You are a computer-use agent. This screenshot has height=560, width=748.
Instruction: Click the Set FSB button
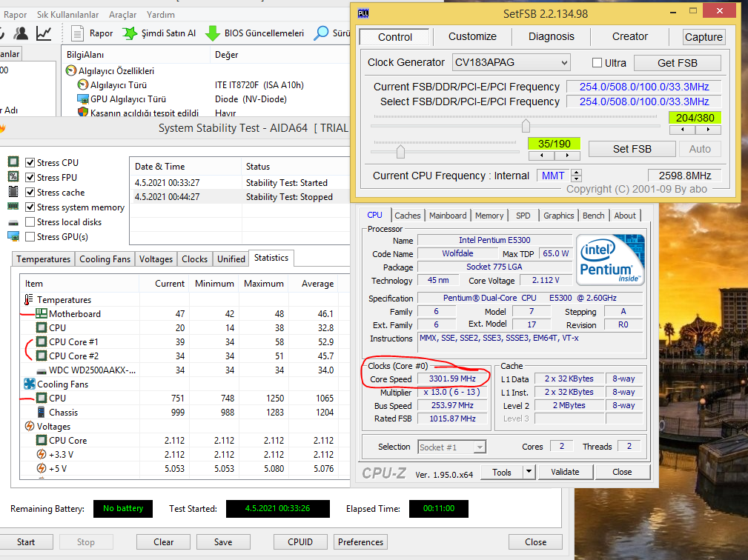click(x=632, y=149)
